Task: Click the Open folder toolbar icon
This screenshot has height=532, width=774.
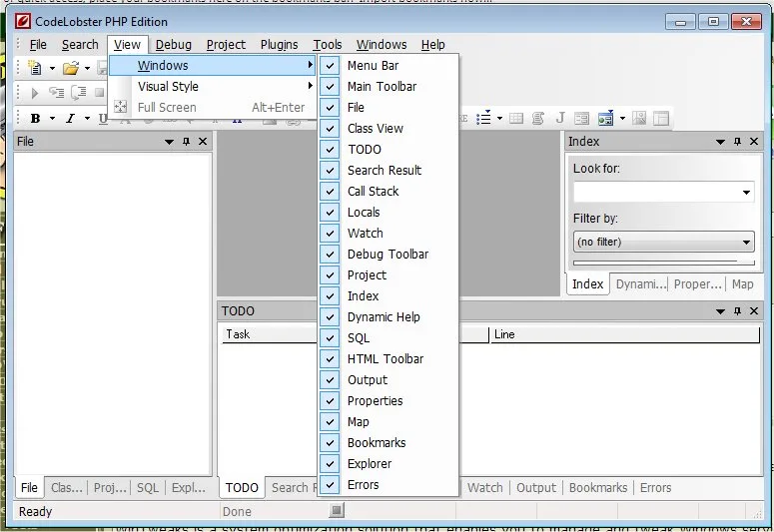Action: [71, 68]
